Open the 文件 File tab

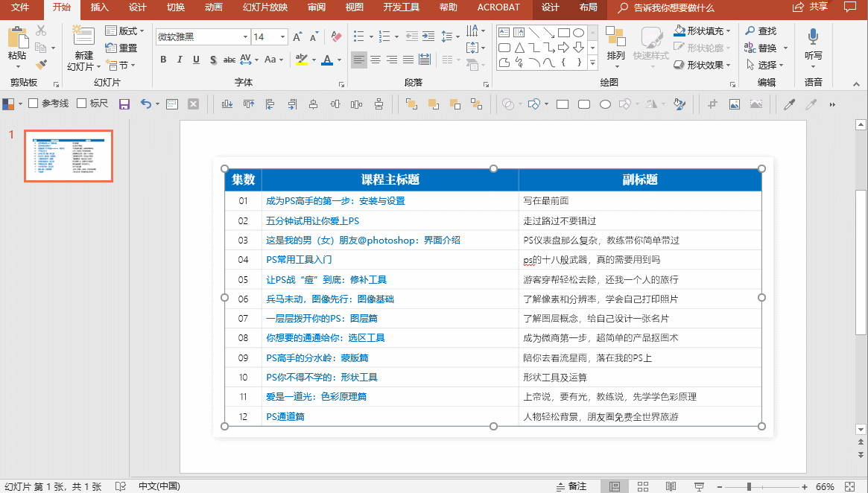(20, 7)
